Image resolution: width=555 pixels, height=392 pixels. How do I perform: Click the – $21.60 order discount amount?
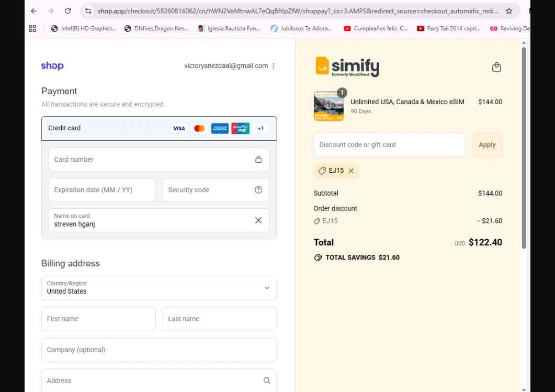(x=490, y=221)
